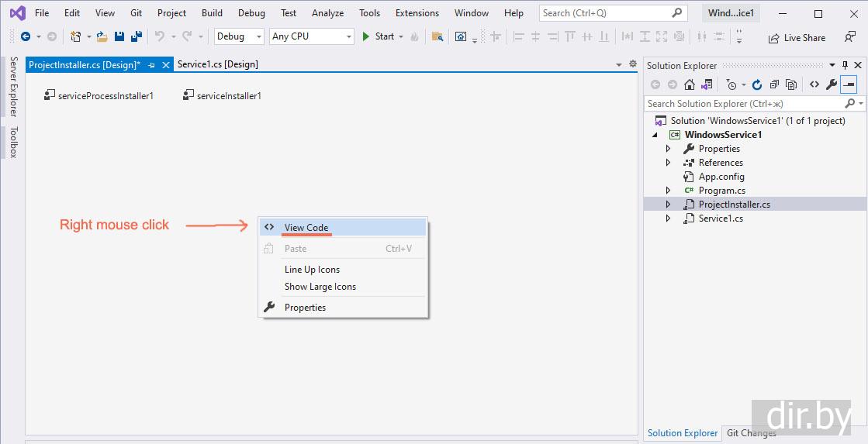Toggle the pin on ProjectInstaller.cs tab

pyautogui.click(x=151, y=65)
